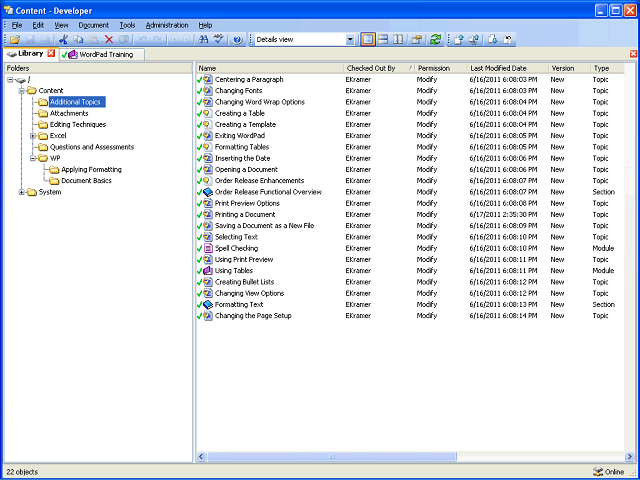Toggle the horizontal split layout
The image size is (640, 480).
[x=383, y=40]
